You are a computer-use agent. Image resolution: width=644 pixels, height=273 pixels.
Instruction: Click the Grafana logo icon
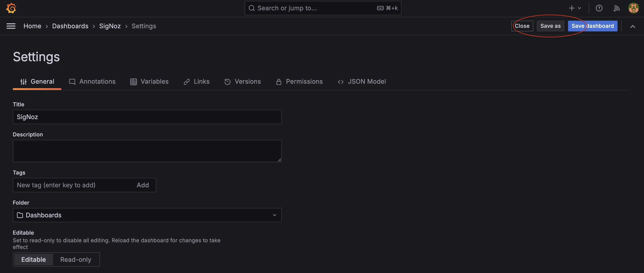tap(11, 8)
